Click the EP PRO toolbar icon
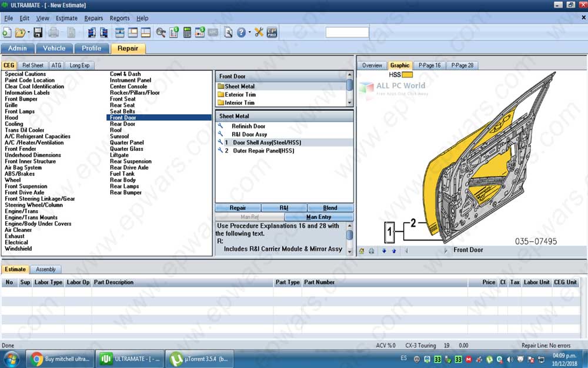 click(x=272, y=32)
